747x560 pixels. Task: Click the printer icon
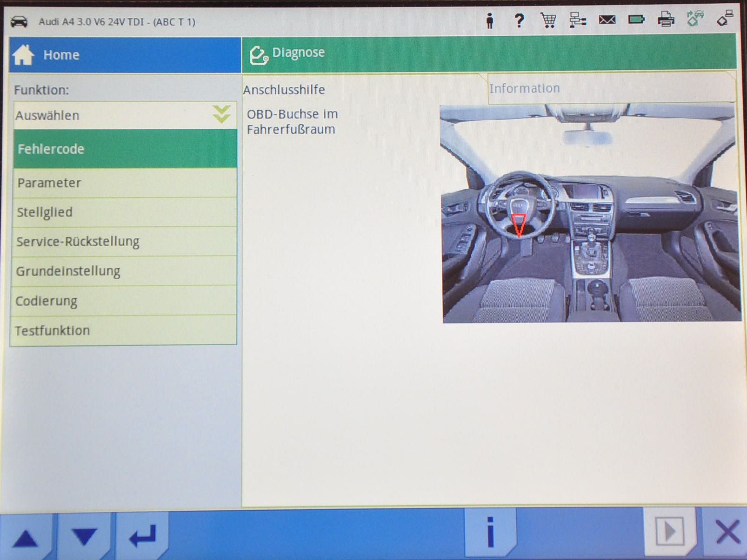coord(666,20)
